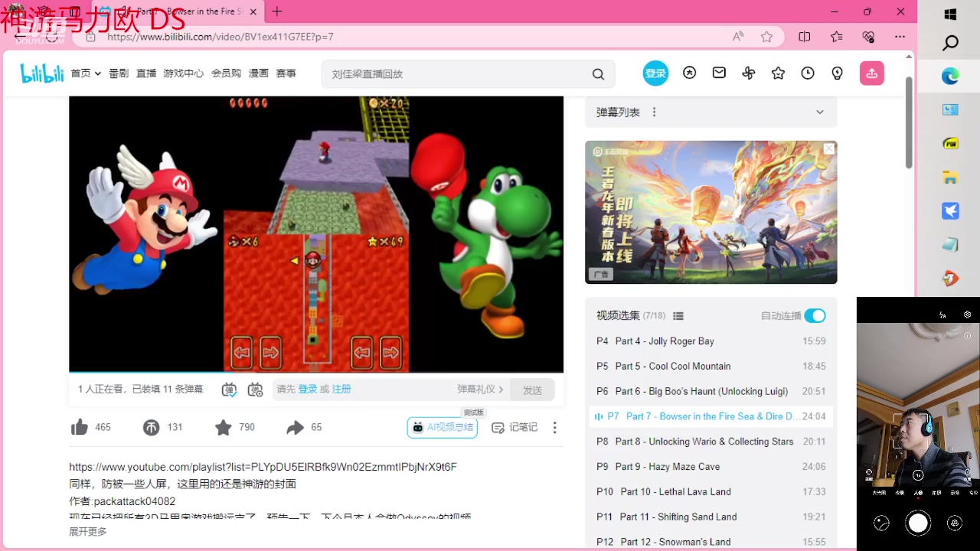
Task: Open 漫画 nav item
Action: tap(259, 73)
